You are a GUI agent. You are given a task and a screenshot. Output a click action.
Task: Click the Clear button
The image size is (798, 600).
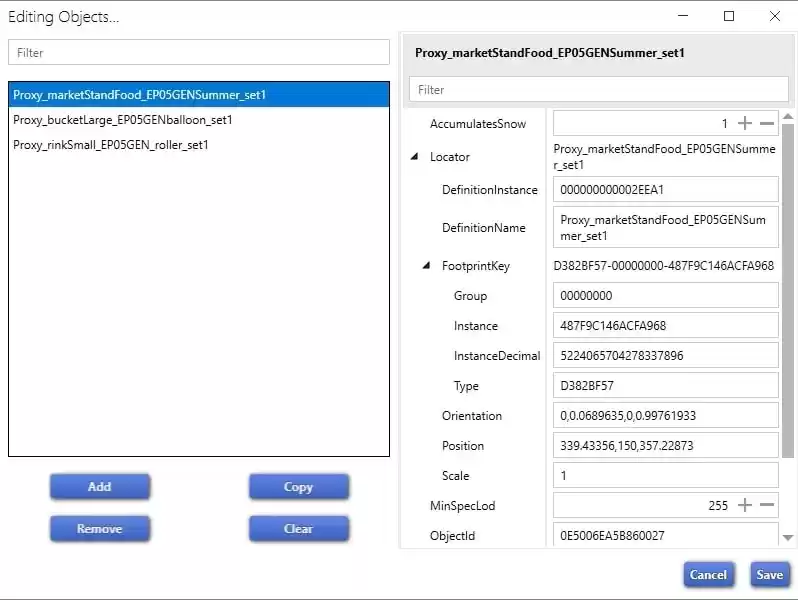click(x=298, y=529)
